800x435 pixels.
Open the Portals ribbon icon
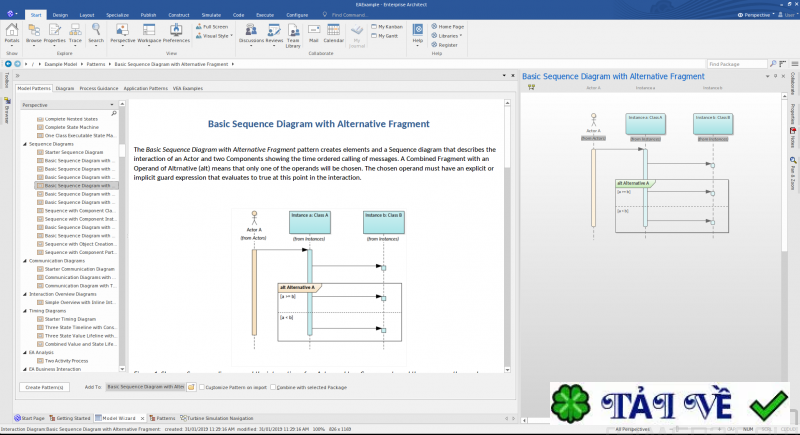(11, 35)
